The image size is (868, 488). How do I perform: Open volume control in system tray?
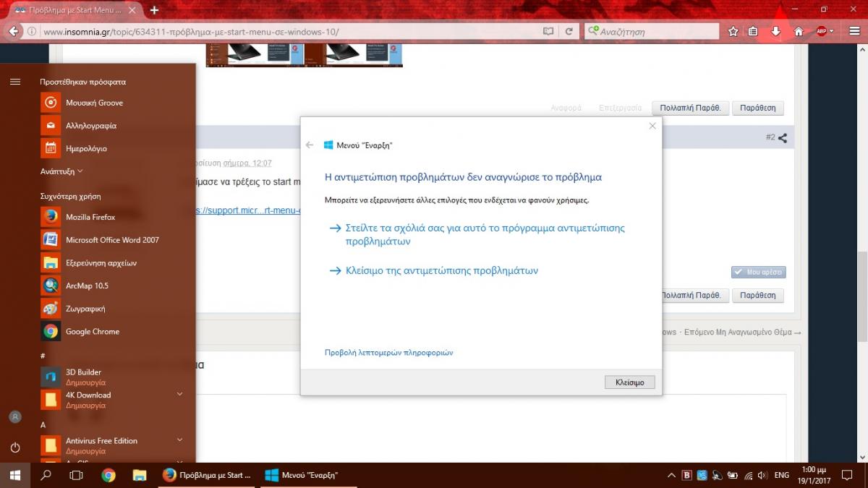click(x=762, y=475)
